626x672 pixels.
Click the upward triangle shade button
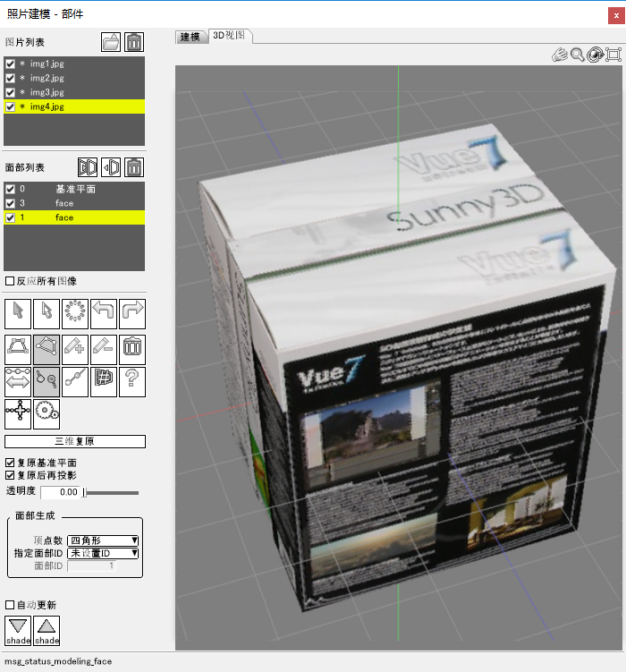[x=47, y=631]
